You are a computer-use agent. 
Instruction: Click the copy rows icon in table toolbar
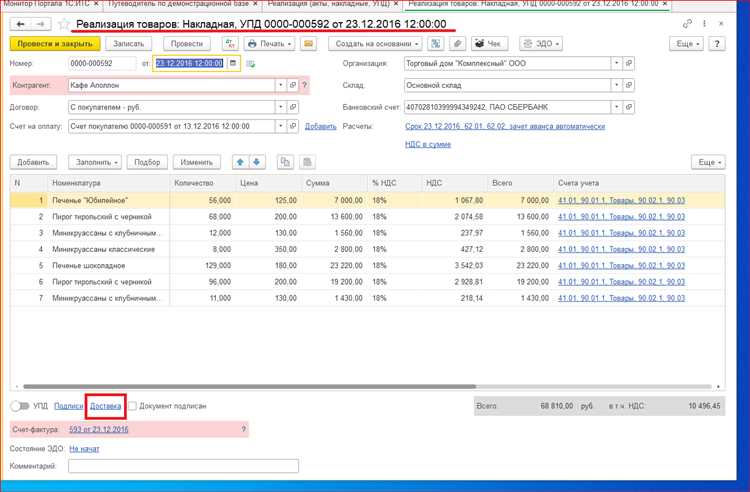tap(285, 162)
